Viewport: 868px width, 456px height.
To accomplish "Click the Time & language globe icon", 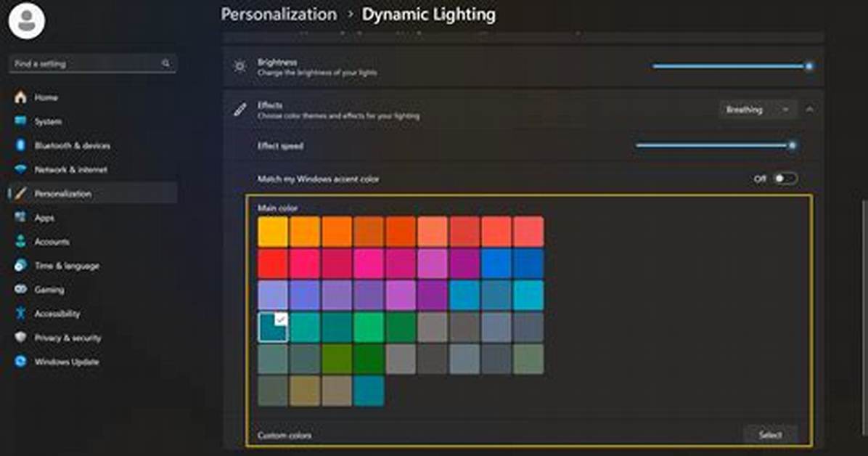I will pyautogui.click(x=20, y=266).
